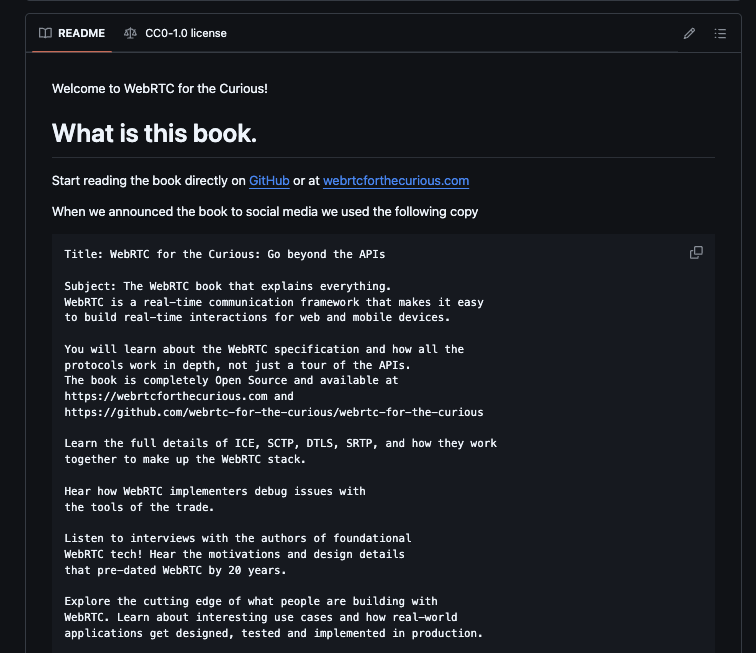Click the "What is this book." heading
Image resolution: width=756 pixels, height=653 pixels.
click(x=154, y=133)
